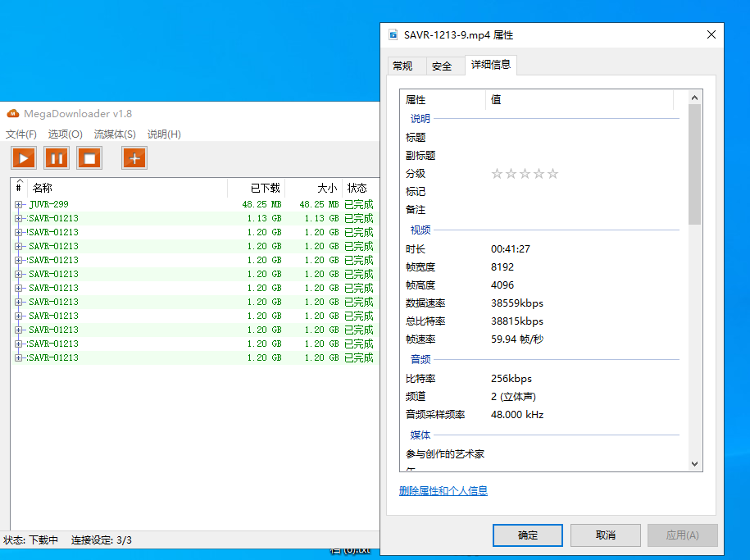Rate the file two stars in 分级
The height and width of the screenshot is (560, 750).
point(511,173)
